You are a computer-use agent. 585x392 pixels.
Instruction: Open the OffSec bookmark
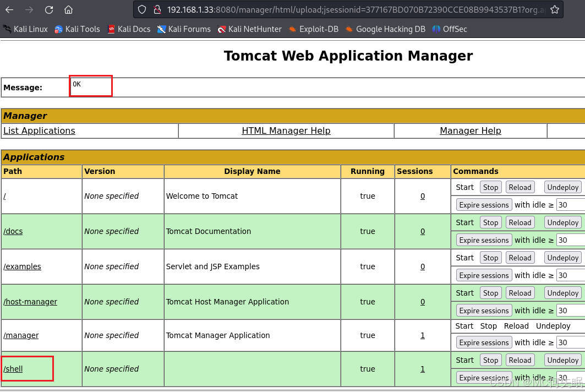click(450, 29)
